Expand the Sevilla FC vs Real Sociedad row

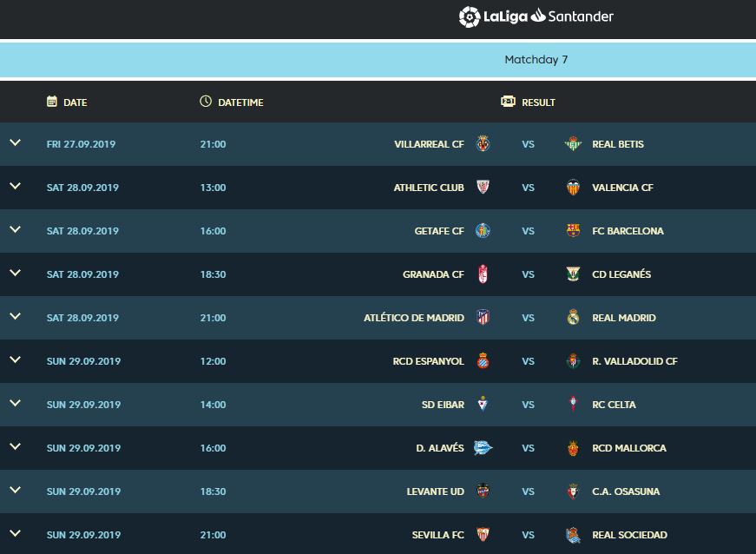[16, 533]
